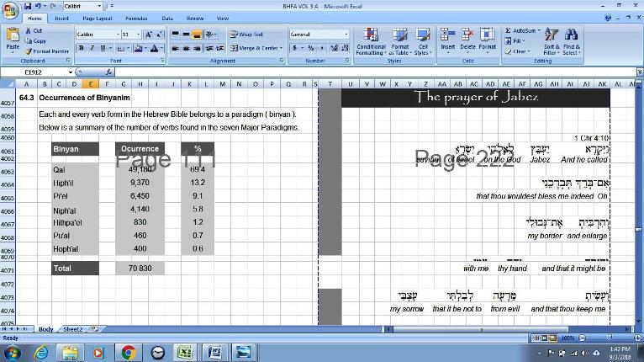This screenshot has height=362, width=644.
Task: Open Google Chrome from the taskbar
Action: [x=128, y=352]
